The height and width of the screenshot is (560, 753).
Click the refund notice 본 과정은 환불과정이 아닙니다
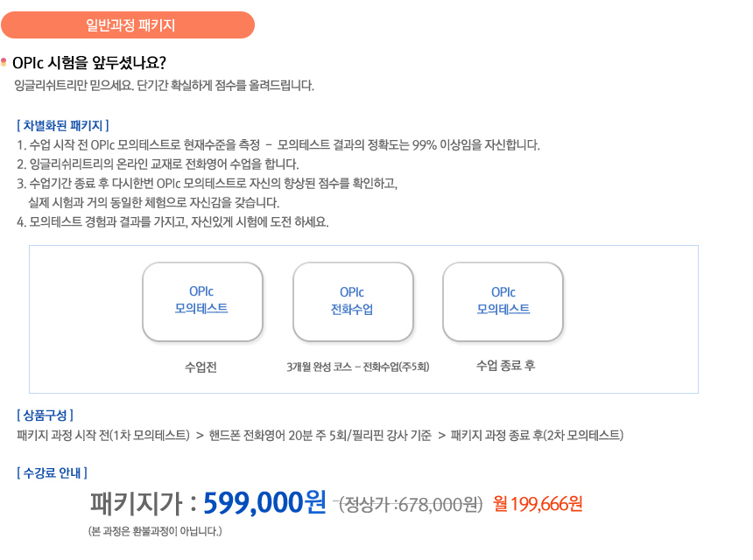pos(155,531)
